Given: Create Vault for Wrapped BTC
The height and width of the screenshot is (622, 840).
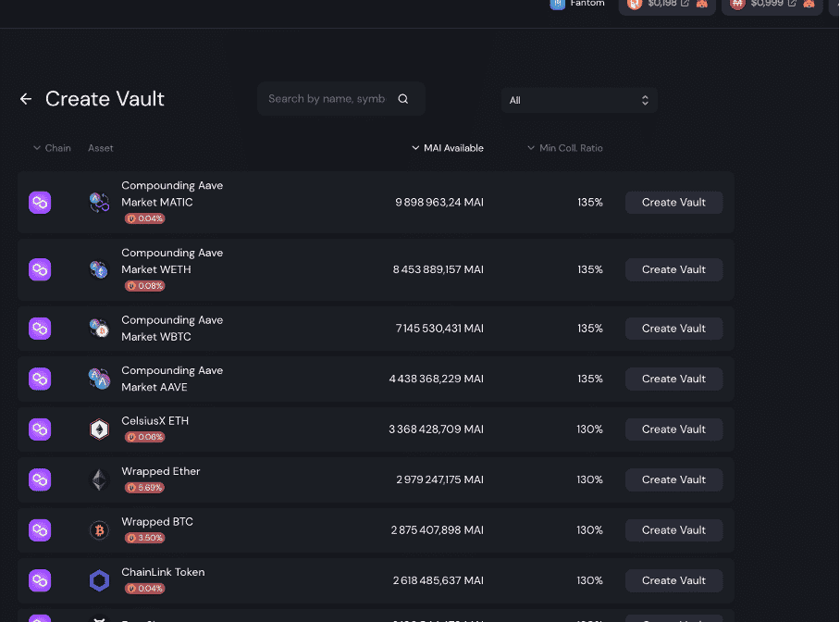Looking at the screenshot, I should click(673, 530).
